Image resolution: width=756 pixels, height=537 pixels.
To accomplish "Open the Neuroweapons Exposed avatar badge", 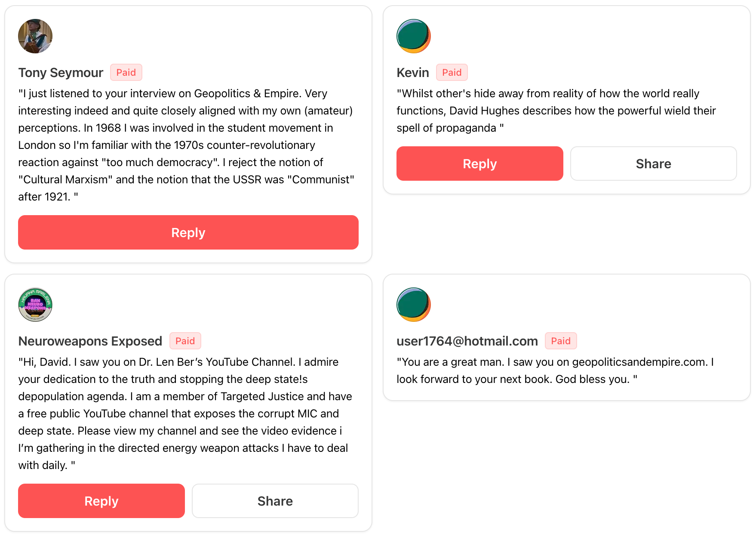I will pyautogui.click(x=35, y=305).
